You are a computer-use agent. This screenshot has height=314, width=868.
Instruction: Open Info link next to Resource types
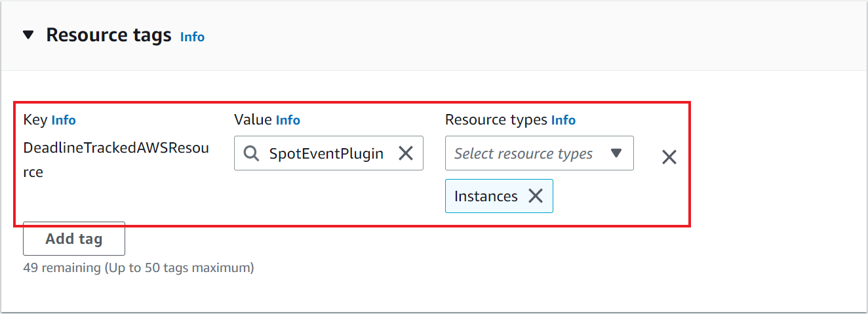563,121
